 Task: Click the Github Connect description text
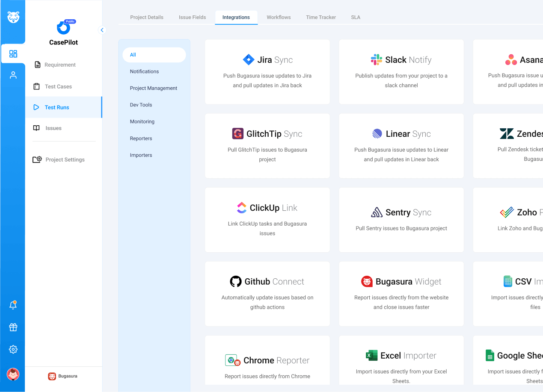click(267, 302)
